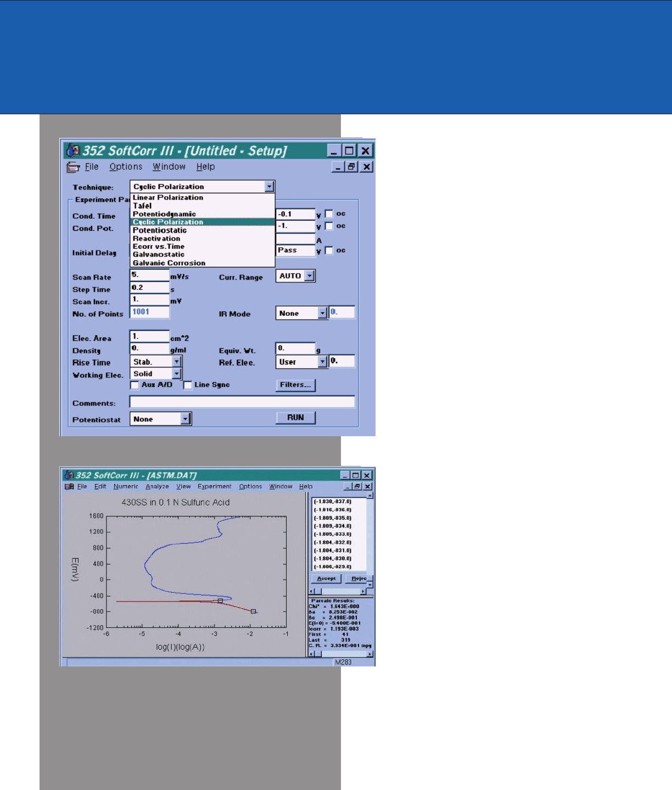The height and width of the screenshot is (790, 672).
Task: Select data point (-1.830,-837.0) in list
Action: tap(333, 502)
